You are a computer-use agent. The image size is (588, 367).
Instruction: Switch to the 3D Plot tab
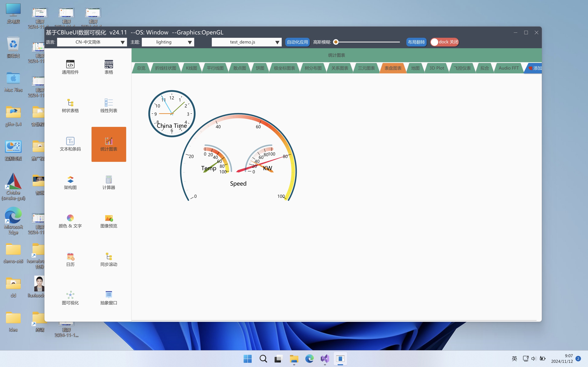436,68
